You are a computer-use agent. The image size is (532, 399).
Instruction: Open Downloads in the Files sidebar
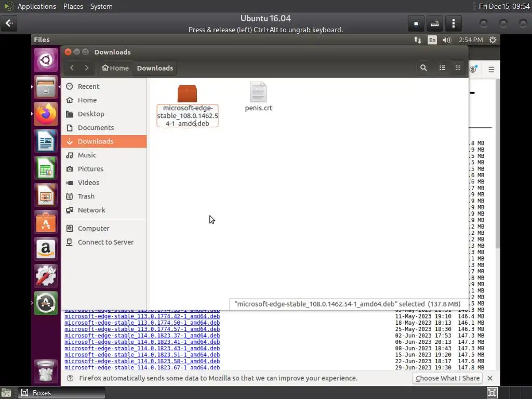point(104,141)
